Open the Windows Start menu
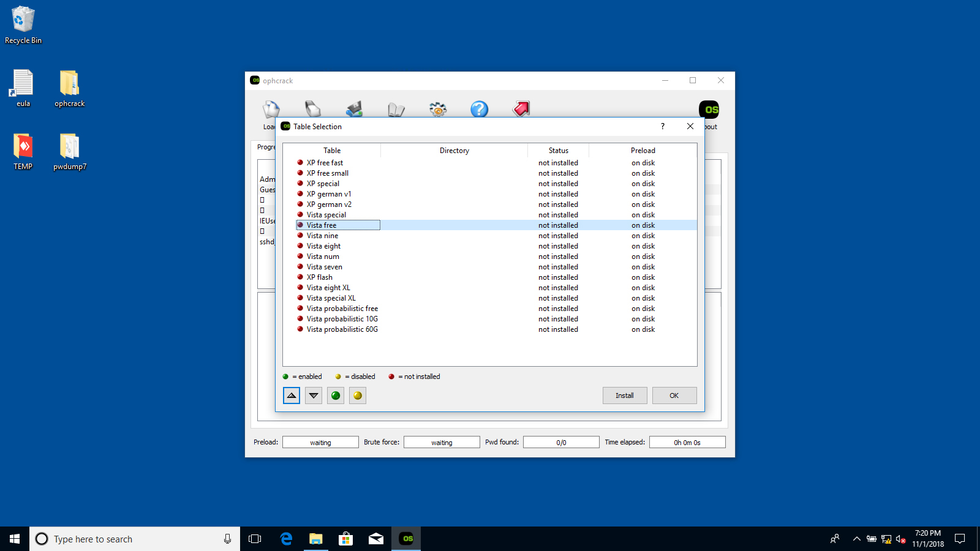980x551 pixels. pos(15,539)
